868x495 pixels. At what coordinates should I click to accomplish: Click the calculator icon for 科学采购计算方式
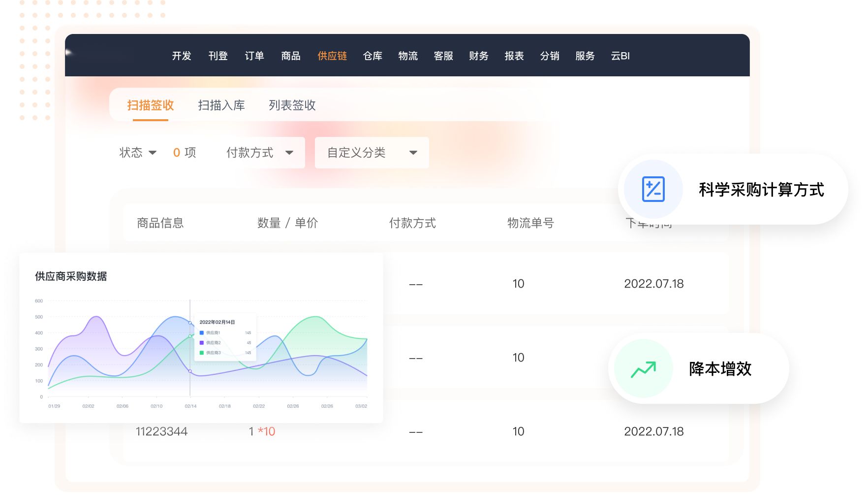click(653, 189)
